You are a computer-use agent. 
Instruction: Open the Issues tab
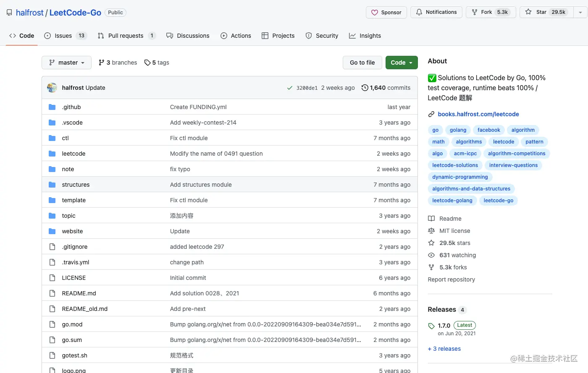pos(65,36)
